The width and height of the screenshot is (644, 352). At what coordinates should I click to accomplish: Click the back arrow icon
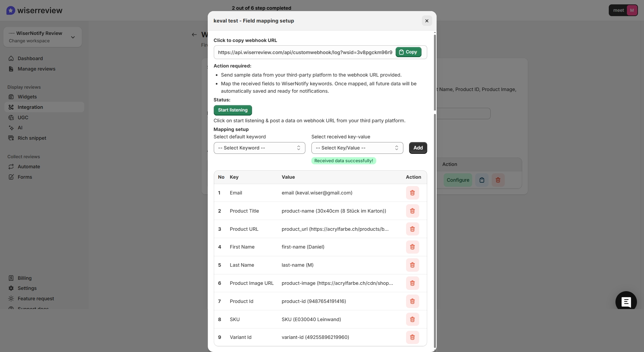(194, 35)
